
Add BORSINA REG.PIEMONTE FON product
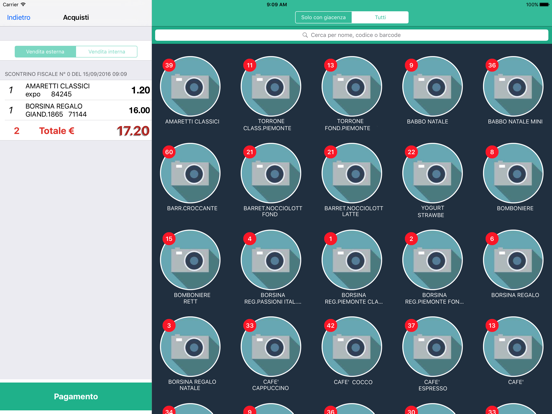tap(433, 260)
